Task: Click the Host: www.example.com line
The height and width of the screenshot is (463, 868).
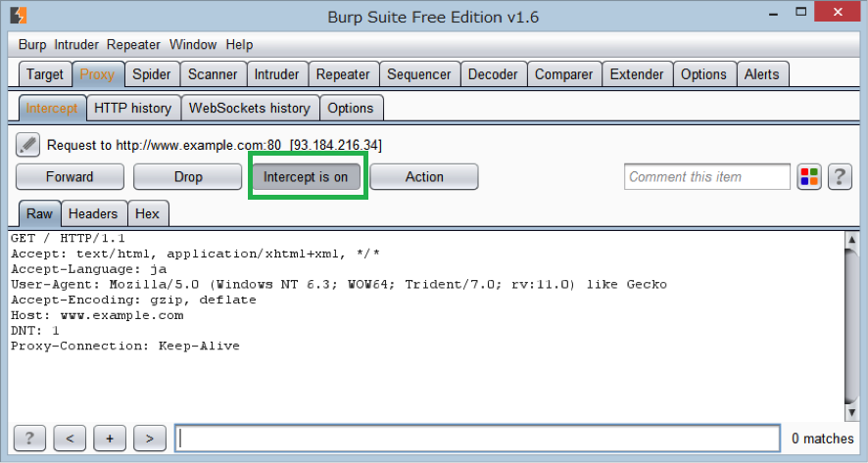Action: pos(97,315)
